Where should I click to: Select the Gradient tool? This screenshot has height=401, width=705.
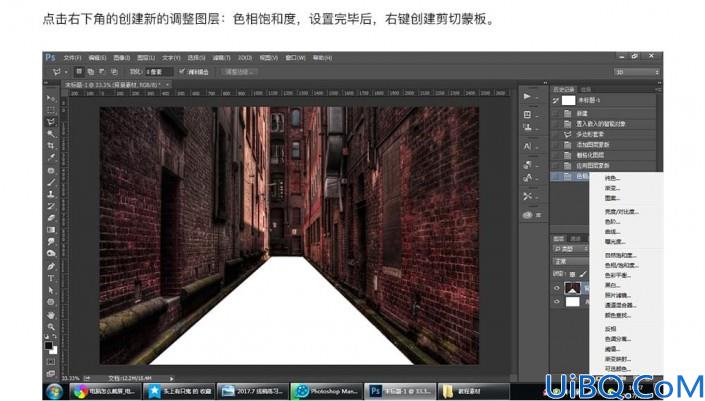[51, 230]
